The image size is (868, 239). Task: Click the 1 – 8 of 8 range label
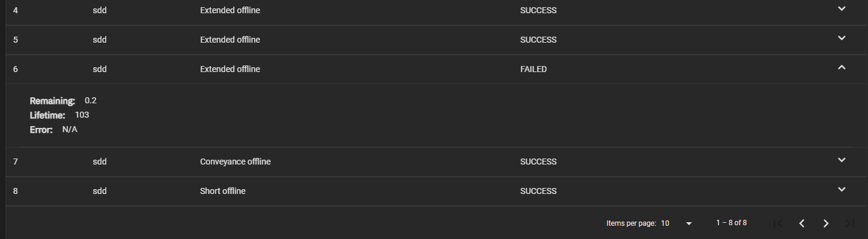[x=732, y=223]
